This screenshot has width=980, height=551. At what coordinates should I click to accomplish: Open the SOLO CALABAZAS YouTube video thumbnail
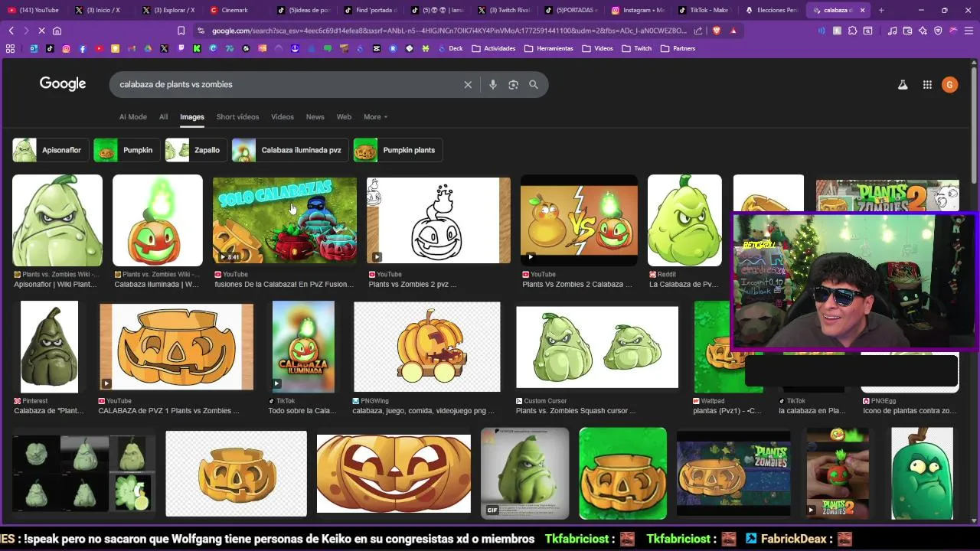click(x=285, y=220)
